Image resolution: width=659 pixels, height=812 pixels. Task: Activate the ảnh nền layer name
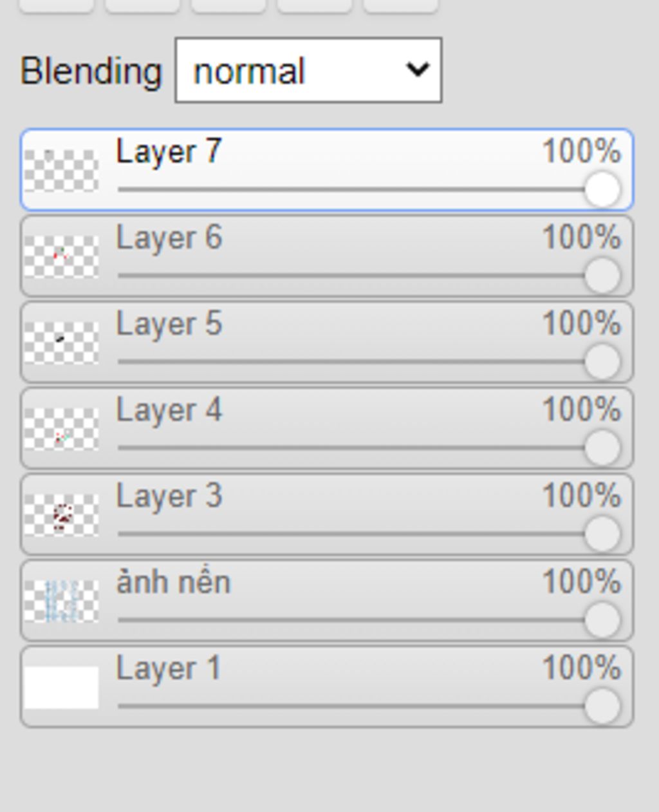173,582
